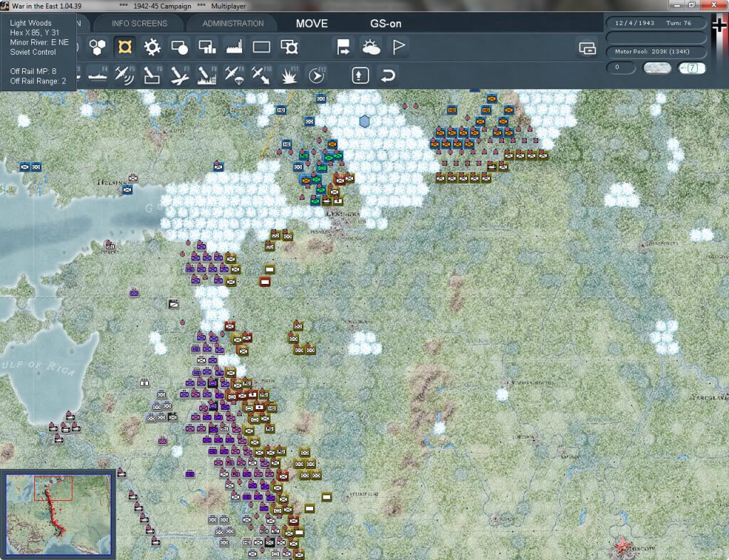Click the rectangle-with-bar-chart toolbar icon
729x560 pixels.
tap(207, 47)
